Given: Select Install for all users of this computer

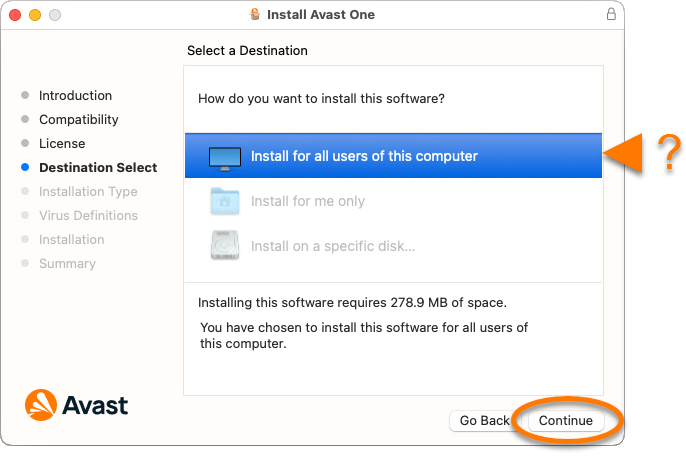Looking at the screenshot, I should click(393, 155).
